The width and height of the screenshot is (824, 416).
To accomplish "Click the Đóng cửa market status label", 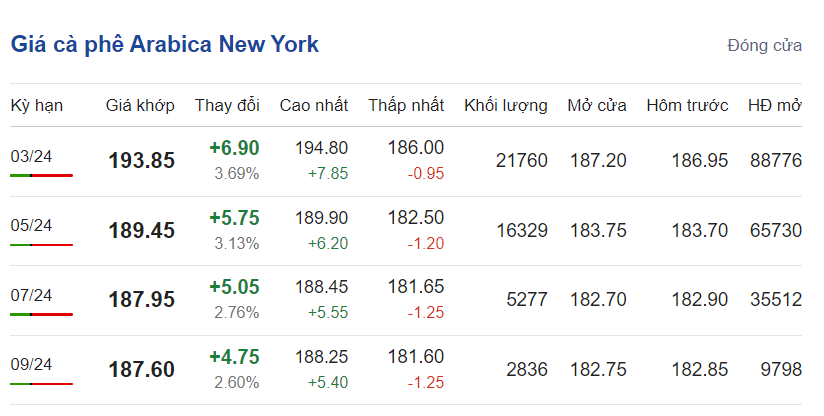I will 764,46.
